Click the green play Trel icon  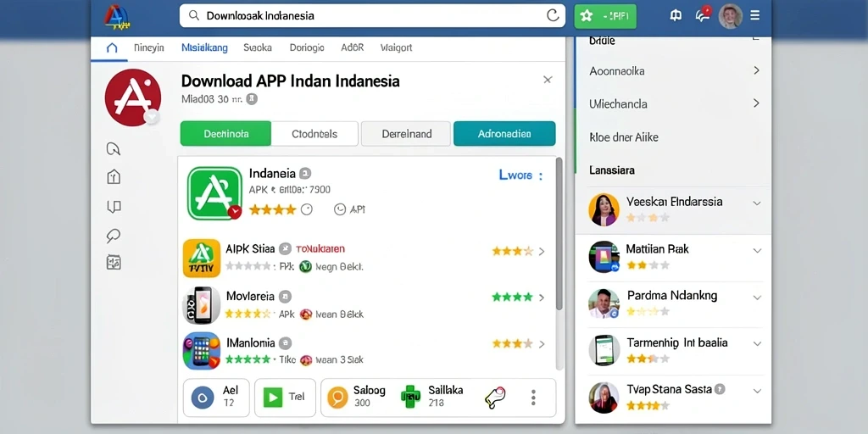(272, 397)
